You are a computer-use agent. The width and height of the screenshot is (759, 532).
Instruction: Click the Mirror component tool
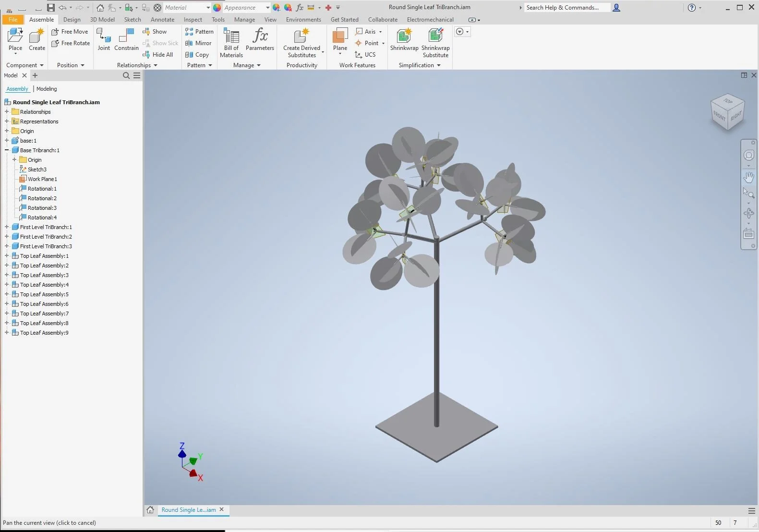198,43
